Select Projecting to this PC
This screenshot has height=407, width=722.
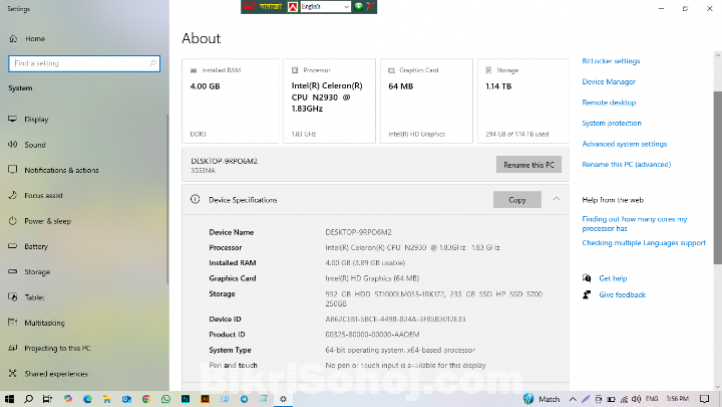57,348
